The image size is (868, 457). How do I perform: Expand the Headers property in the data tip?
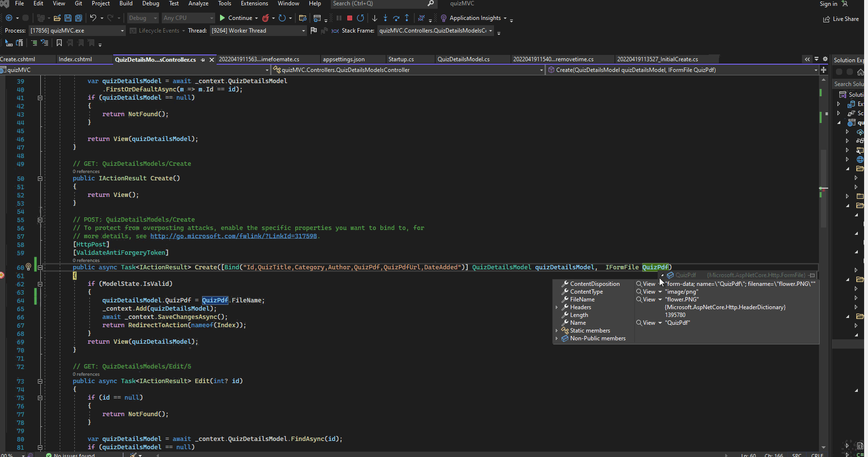557,307
